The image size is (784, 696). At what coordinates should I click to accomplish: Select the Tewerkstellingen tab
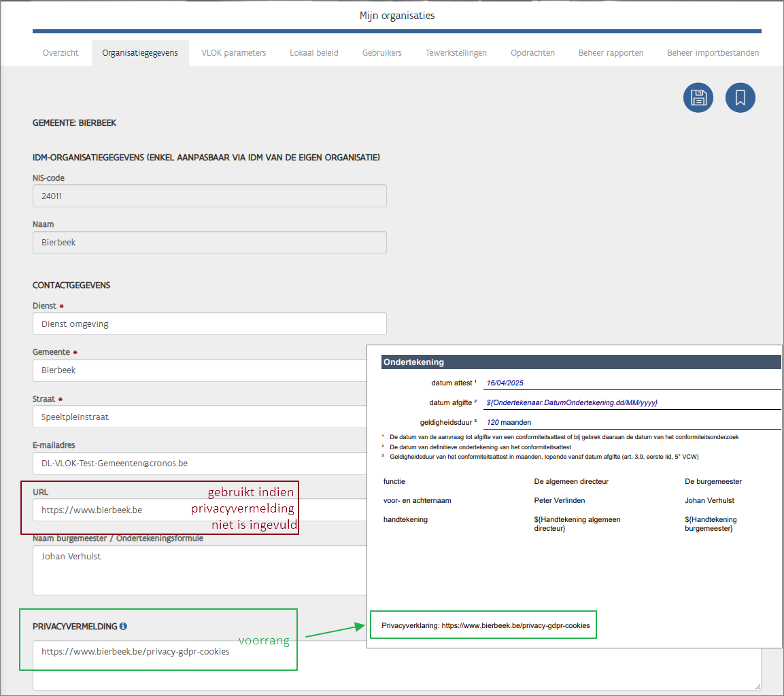456,53
